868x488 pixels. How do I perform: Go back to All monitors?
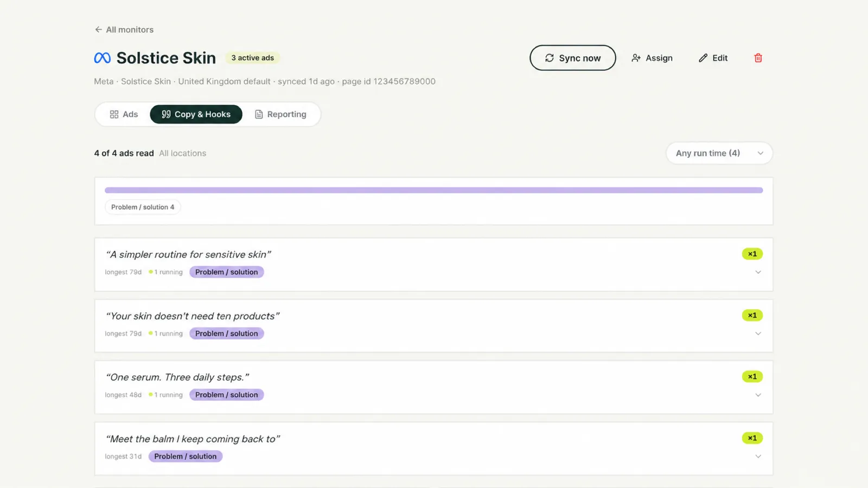click(x=124, y=30)
